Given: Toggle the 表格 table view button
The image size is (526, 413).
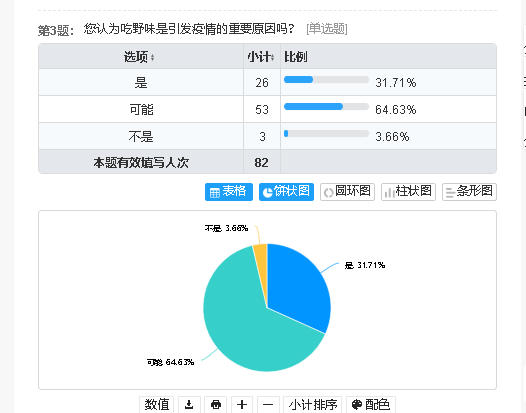Looking at the screenshot, I should [229, 192].
